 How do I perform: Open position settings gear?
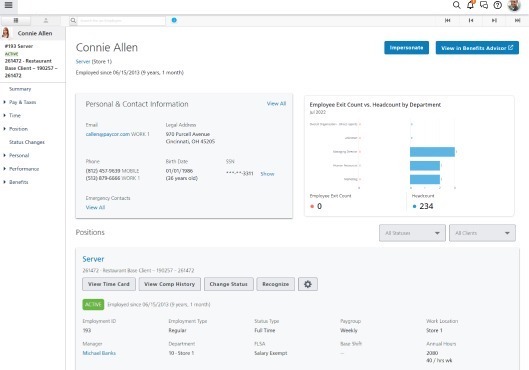[x=307, y=284]
